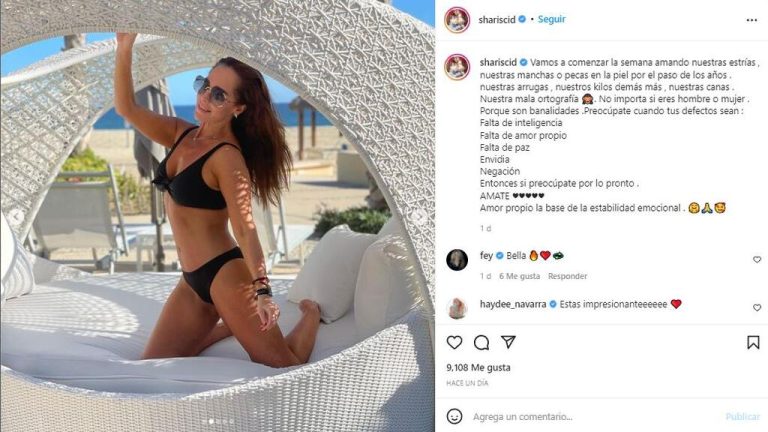The height and width of the screenshot is (432, 768).
Task: Open shariscid profile picture in header
Action: click(x=457, y=20)
